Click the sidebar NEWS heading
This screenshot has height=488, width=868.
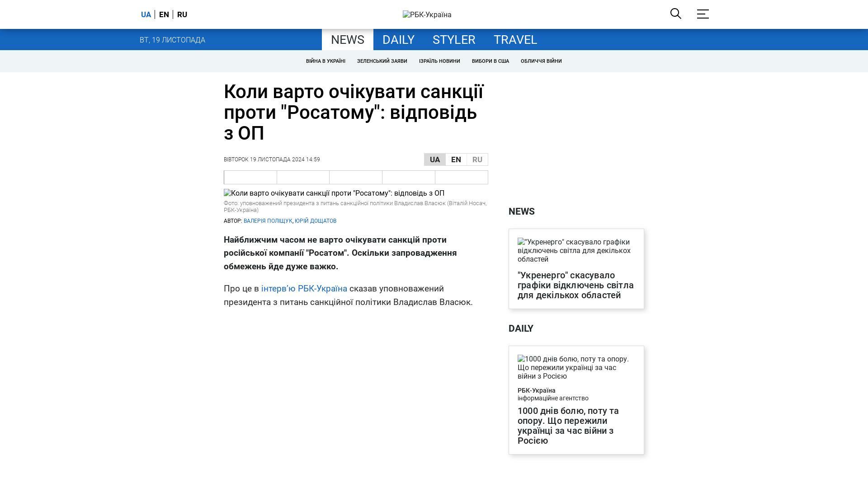(522, 211)
